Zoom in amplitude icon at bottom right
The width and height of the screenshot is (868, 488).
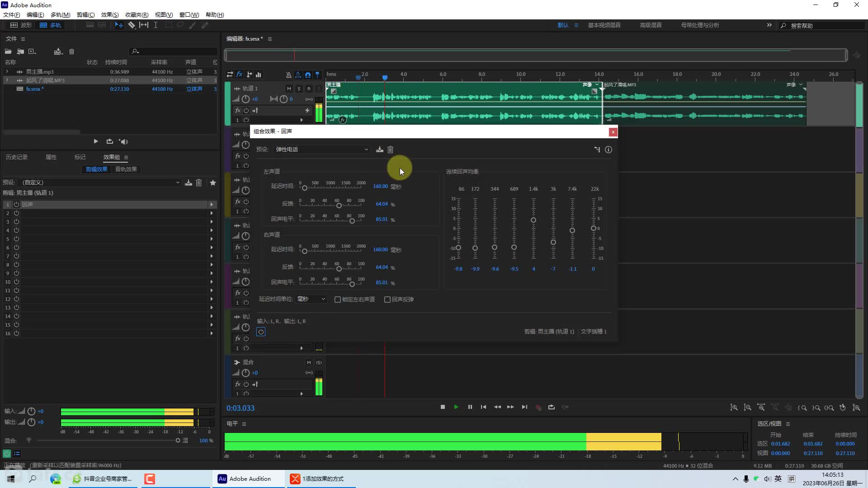734,408
